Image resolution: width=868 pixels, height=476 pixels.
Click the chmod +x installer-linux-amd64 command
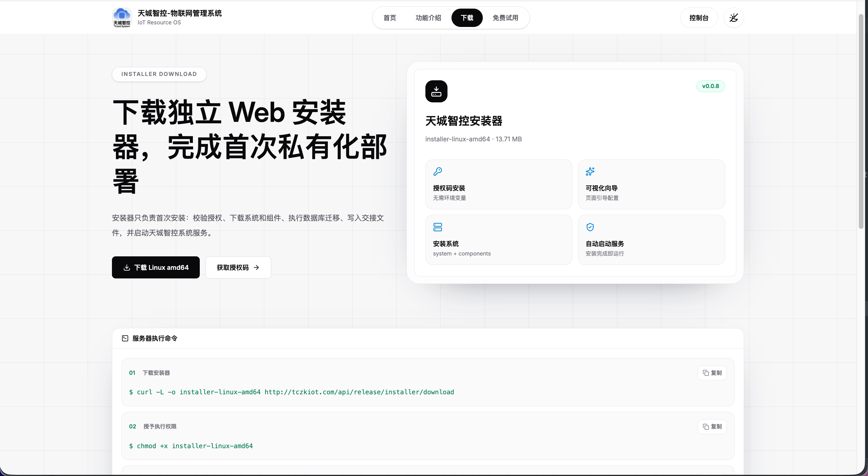[x=191, y=446]
